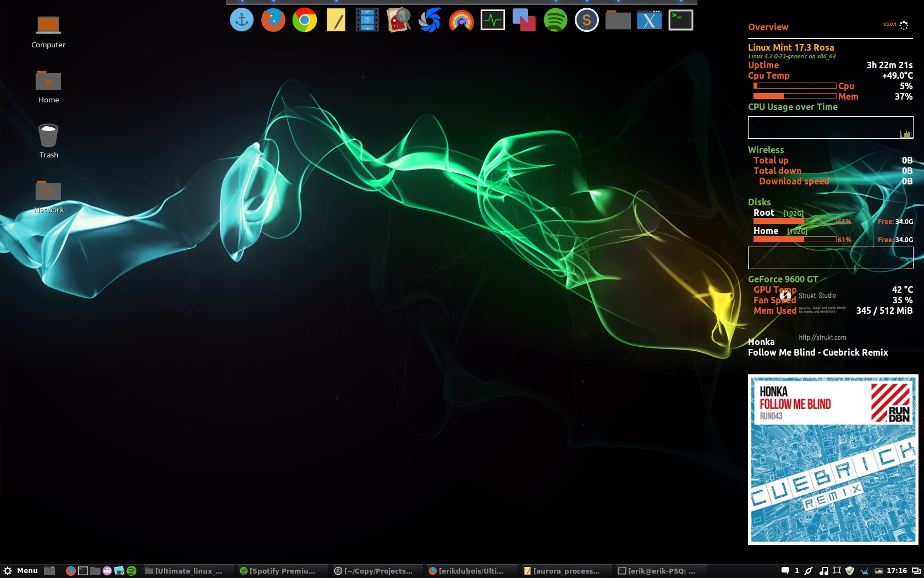The image size is (924, 578).
Task: Open the notifications speech bubble in tray
Action: click(x=785, y=571)
